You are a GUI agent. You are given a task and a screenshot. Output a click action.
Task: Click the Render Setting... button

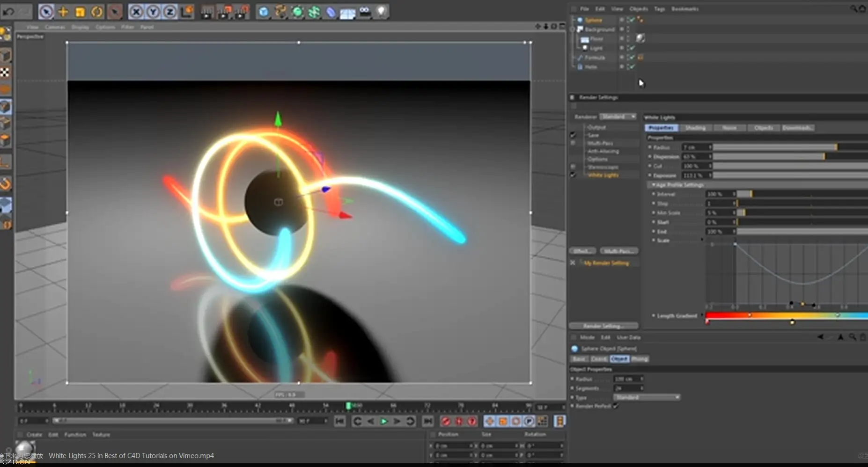coord(603,326)
